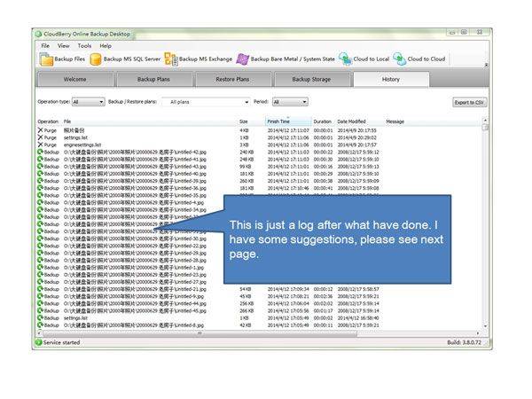
Task: Select the History tab
Action: (391, 80)
